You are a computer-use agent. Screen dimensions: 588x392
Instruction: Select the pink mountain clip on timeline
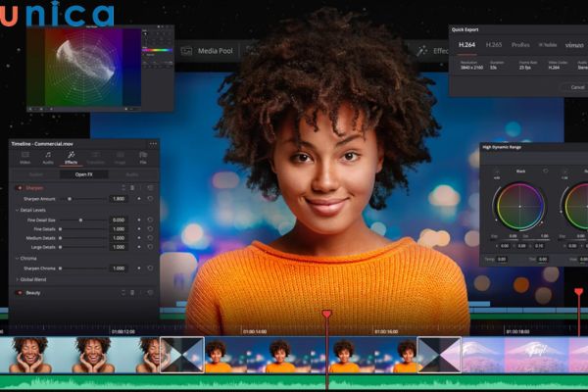[524, 355]
